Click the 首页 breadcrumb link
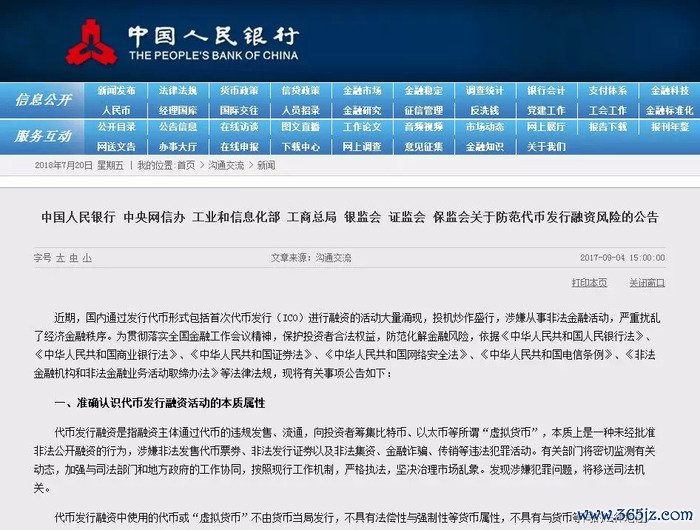Image resolution: width=700 pixels, height=530 pixels. coord(186,166)
